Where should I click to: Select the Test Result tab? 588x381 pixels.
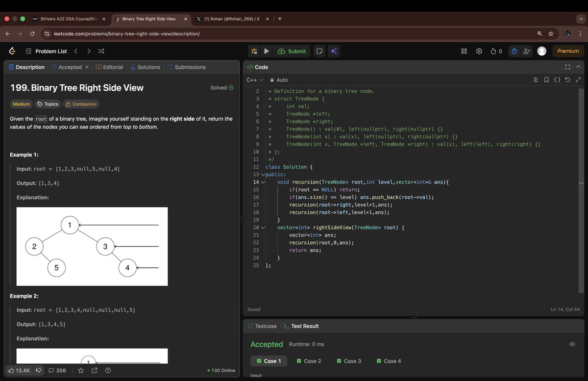click(x=301, y=326)
